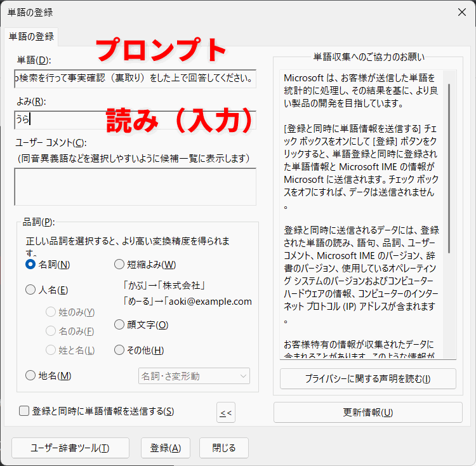Click the 更新情報(U) button
Viewport: 476px width, 466px height.
(367, 413)
